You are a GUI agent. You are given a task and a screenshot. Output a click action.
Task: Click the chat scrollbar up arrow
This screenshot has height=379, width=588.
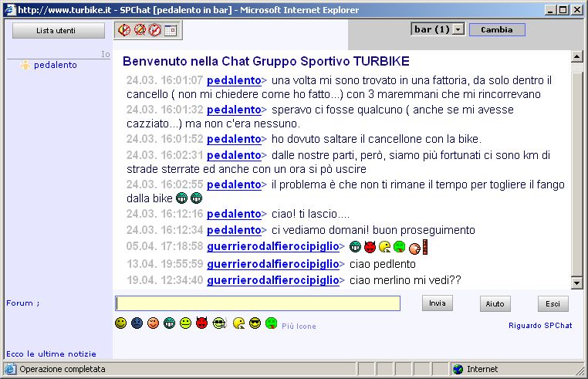[x=576, y=56]
